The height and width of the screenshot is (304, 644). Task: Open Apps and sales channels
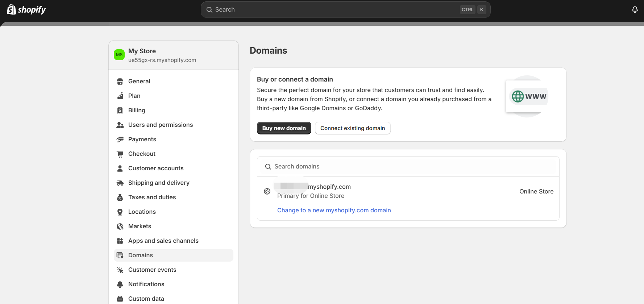(x=163, y=241)
